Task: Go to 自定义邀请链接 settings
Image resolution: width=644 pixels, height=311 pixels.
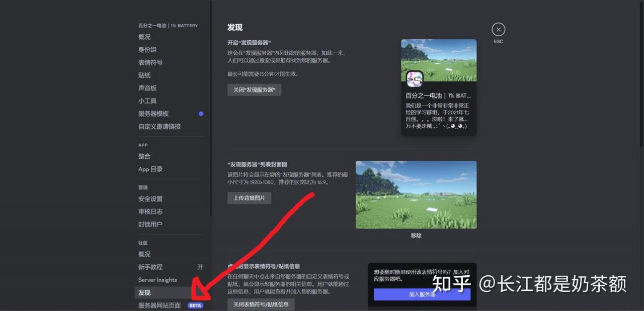Action: (159, 127)
